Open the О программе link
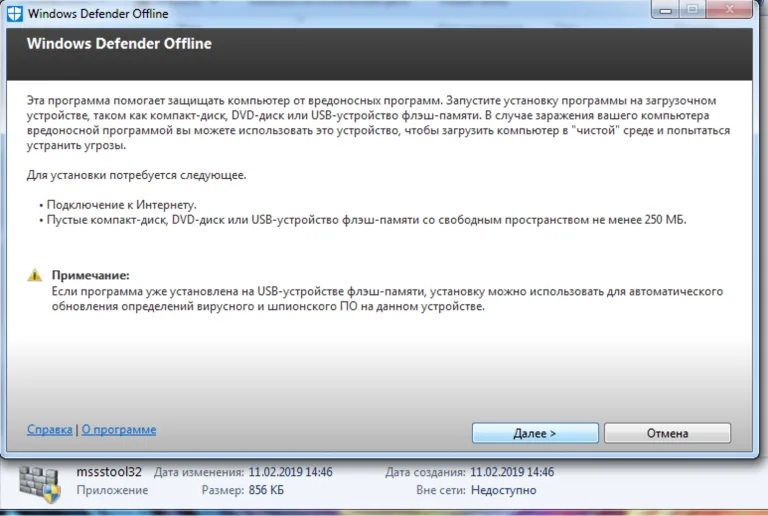 pos(119,429)
